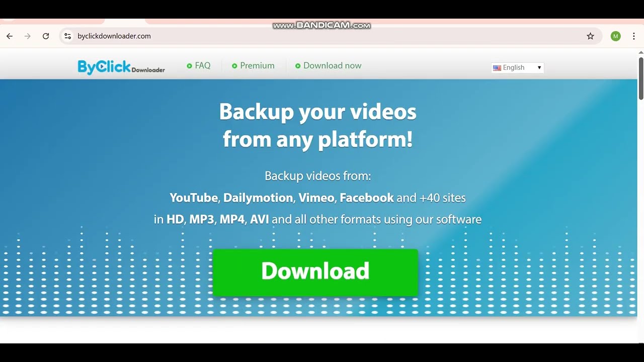Click the "Dailymotion" word
The height and width of the screenshot is (362, 644).
[x=258, y=198]
